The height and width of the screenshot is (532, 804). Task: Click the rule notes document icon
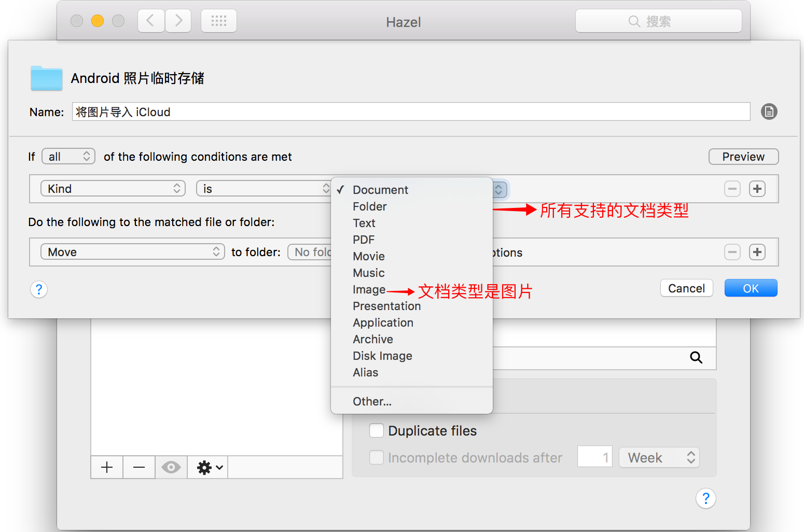click(769, 111)
